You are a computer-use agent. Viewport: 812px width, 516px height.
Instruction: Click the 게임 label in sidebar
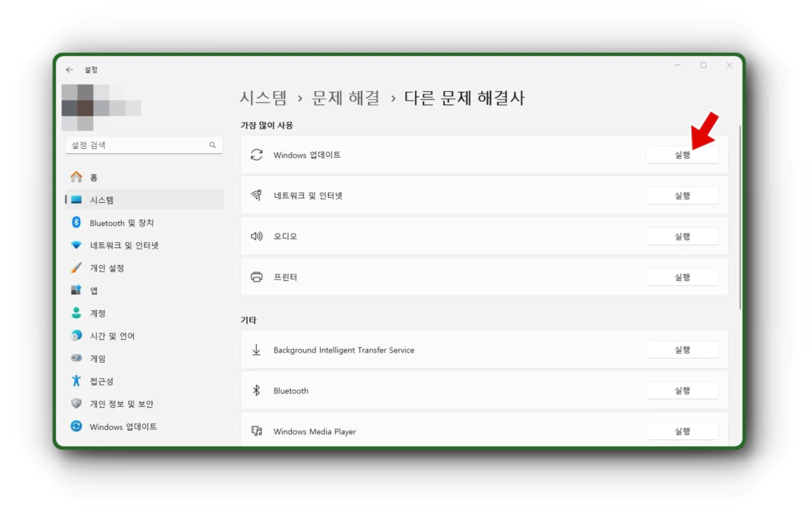(98, 358)
